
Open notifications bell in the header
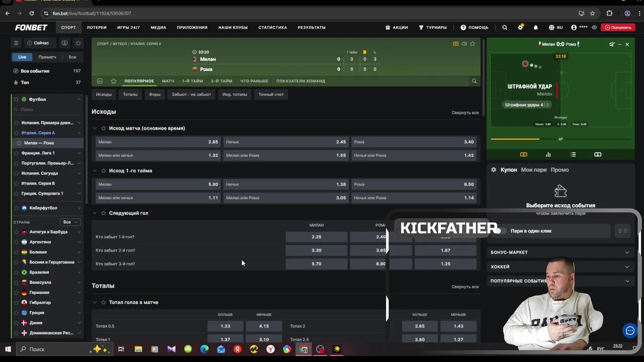[x=536, y=28]
